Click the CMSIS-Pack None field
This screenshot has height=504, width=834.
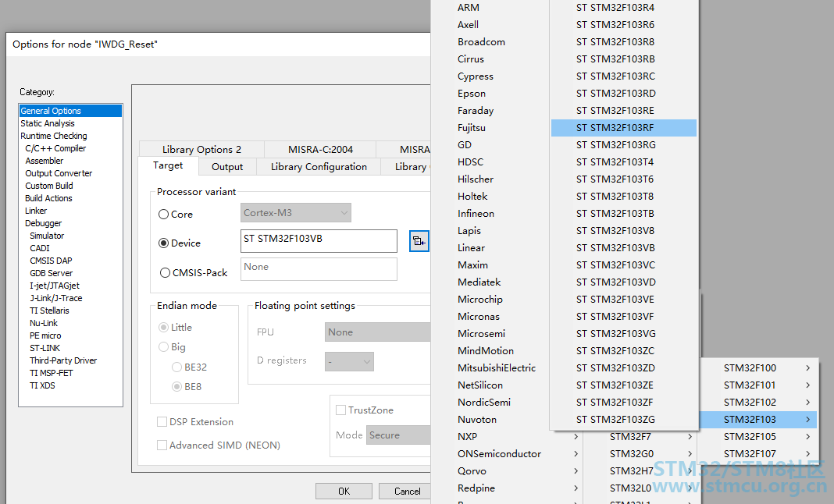point(319,269)
